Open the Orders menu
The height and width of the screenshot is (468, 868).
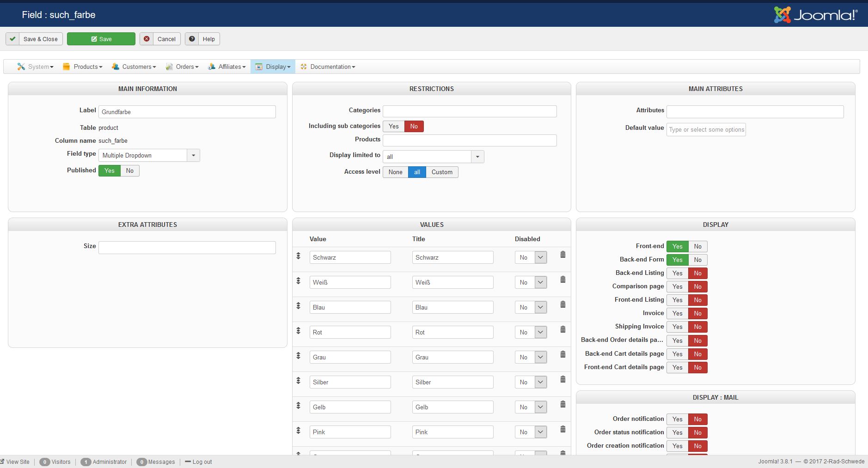point(182,67)
